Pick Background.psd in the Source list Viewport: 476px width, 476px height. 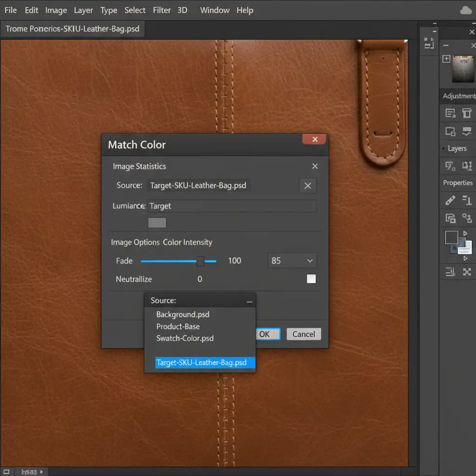point(183,314)
